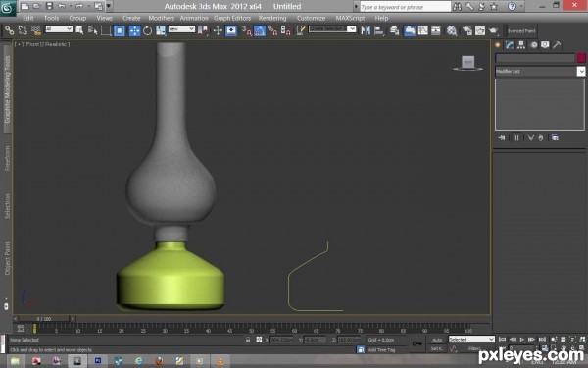
Task: Click the Align tool icon
Action: tap(379, 30)
